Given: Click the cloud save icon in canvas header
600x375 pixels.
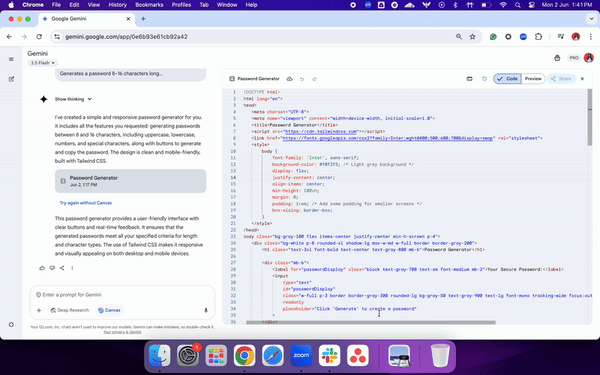Looking at the screenshot, I should pos(289,79).
